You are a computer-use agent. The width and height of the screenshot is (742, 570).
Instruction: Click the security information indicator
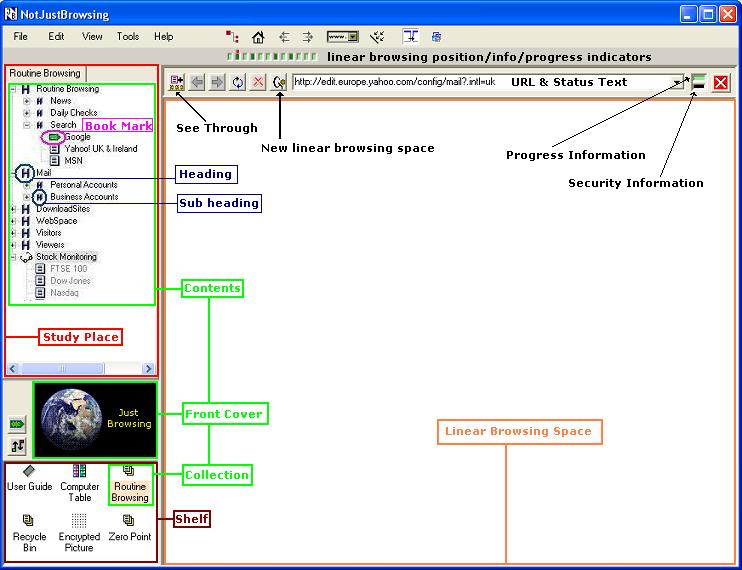tap(699, 83)
